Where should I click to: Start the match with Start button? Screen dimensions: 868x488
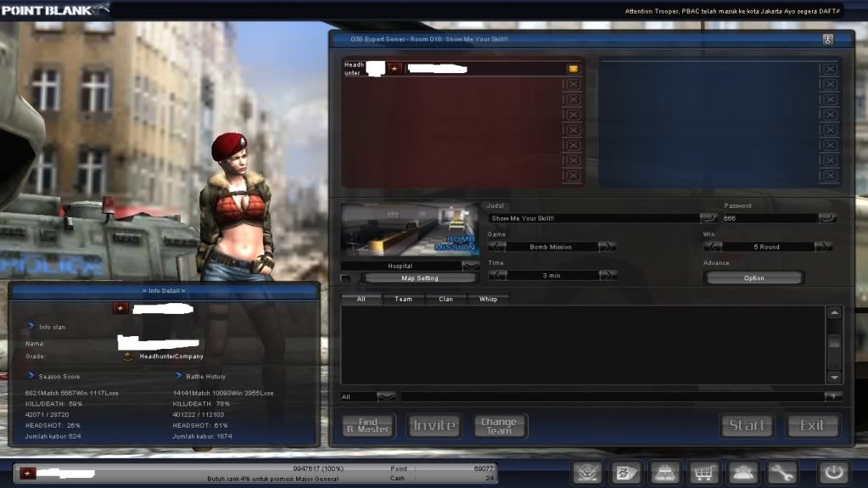pyautogui.click(x=747, y=425)
